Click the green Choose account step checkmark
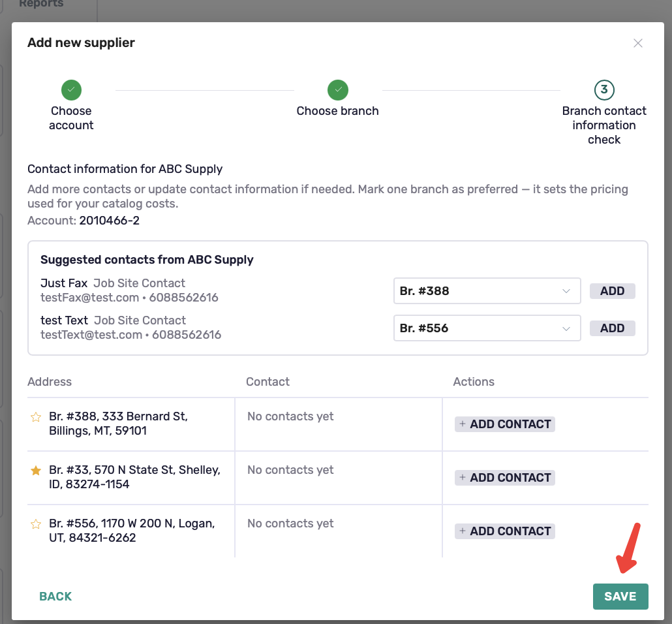This screenshot has width=672, height=624. pyautogui.click(x=71, y=89)
